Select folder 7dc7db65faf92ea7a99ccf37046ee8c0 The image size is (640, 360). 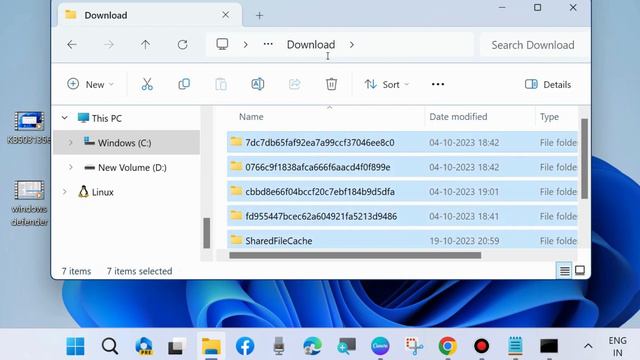point(402,142)
